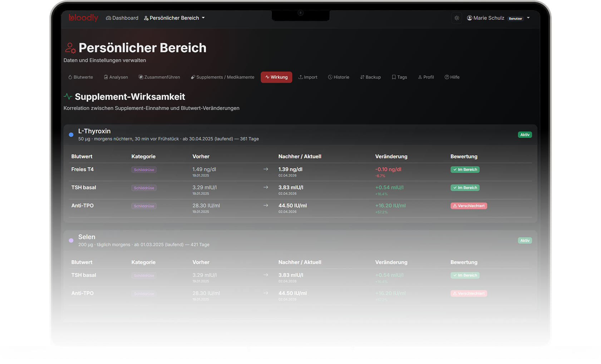Expand the Marie Schulz user menu
The height and width of the screenshot is (364, 601).
pos(498,18)
